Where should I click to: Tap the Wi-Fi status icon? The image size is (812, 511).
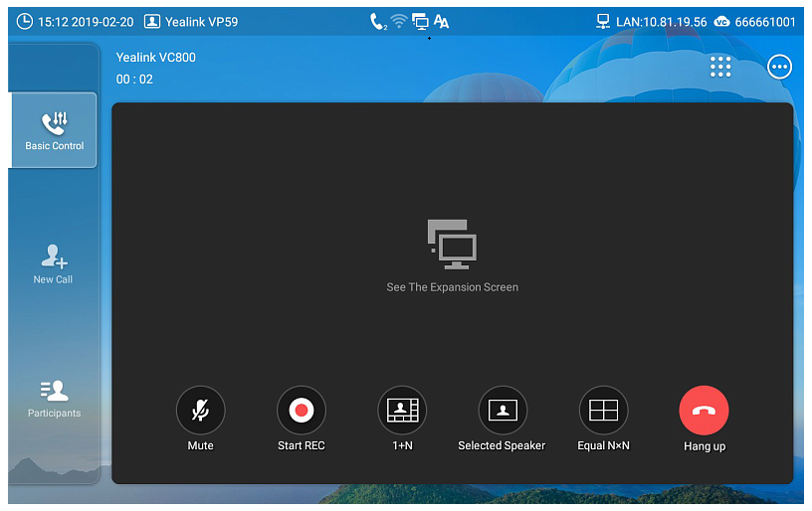[399, 21]
